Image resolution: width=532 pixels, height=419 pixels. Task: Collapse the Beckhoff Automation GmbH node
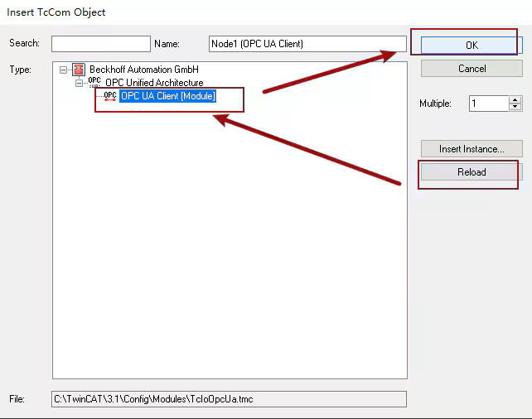tap(64, 70)
